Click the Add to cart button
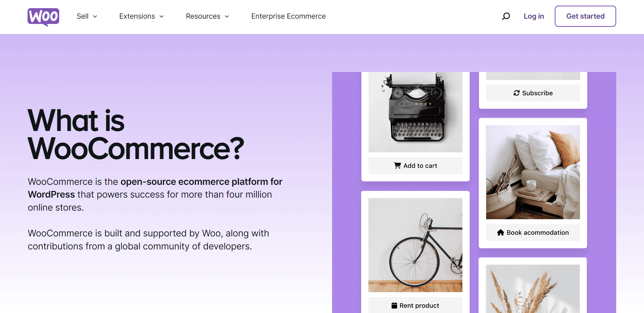The image size is (644, 313). point(415,166)
